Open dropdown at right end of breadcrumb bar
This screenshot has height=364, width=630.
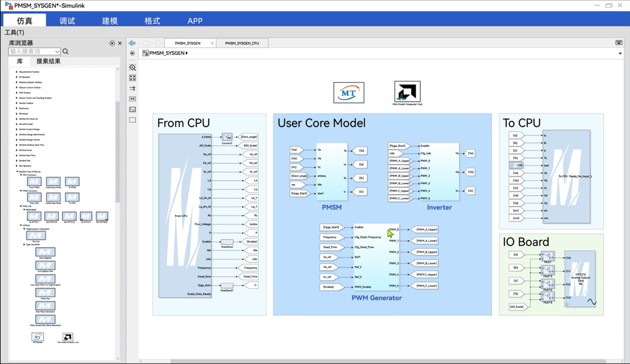click(x=620, y=53)
